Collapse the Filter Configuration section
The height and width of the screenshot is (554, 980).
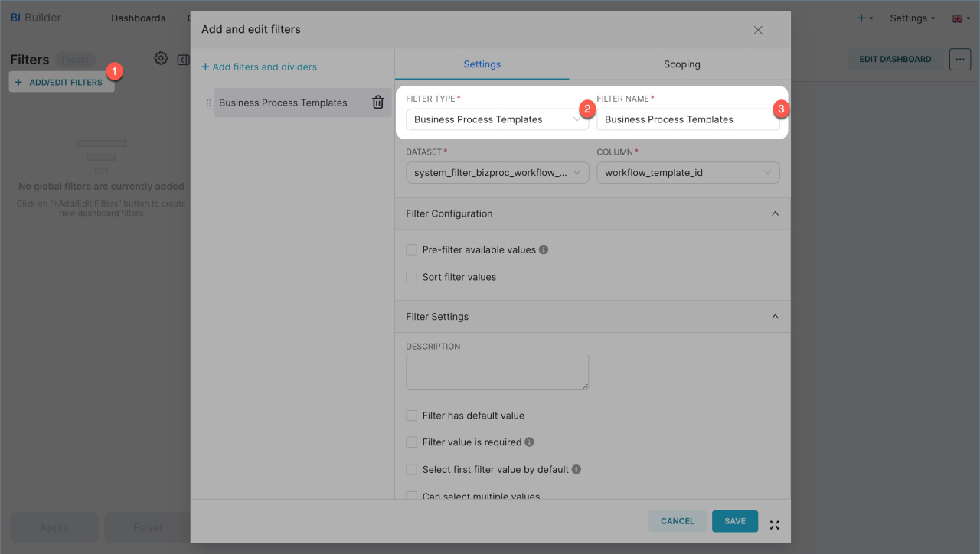pos(775,213)
